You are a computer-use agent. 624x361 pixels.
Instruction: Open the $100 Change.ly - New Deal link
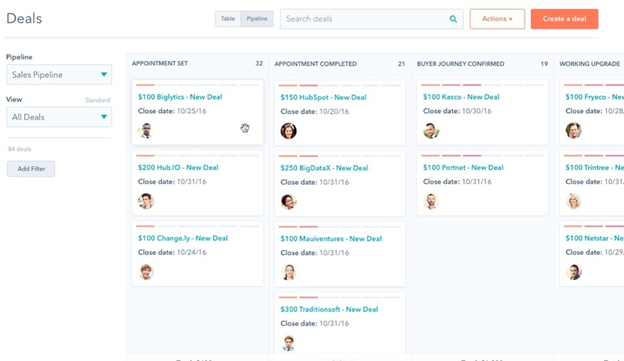point(183,238)
